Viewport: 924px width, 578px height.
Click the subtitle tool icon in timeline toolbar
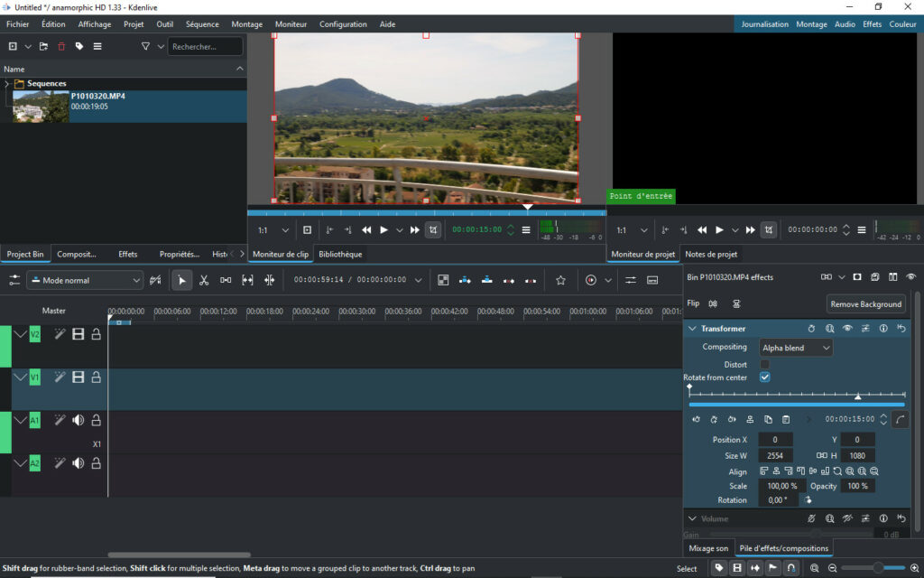coord(652,280)
